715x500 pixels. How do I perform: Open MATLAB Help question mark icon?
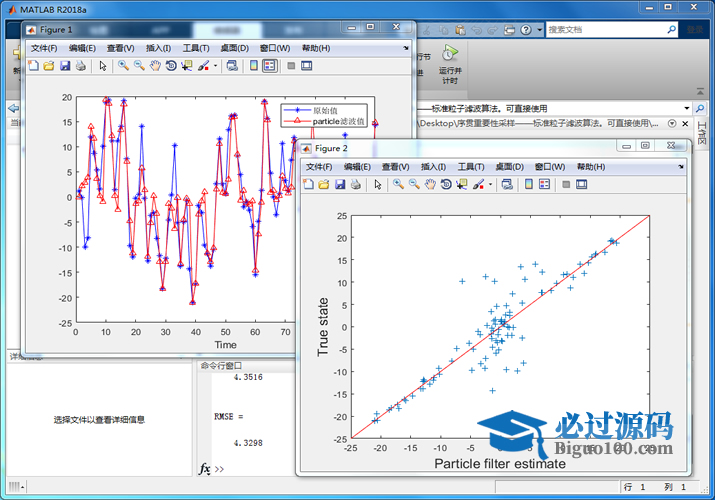tap(526, 30)
